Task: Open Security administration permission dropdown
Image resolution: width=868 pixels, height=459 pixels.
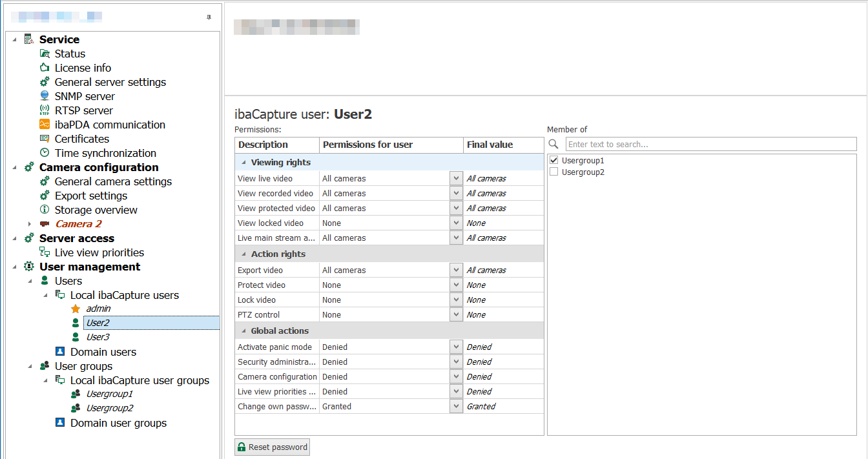Action: click(x=456, y=362)
